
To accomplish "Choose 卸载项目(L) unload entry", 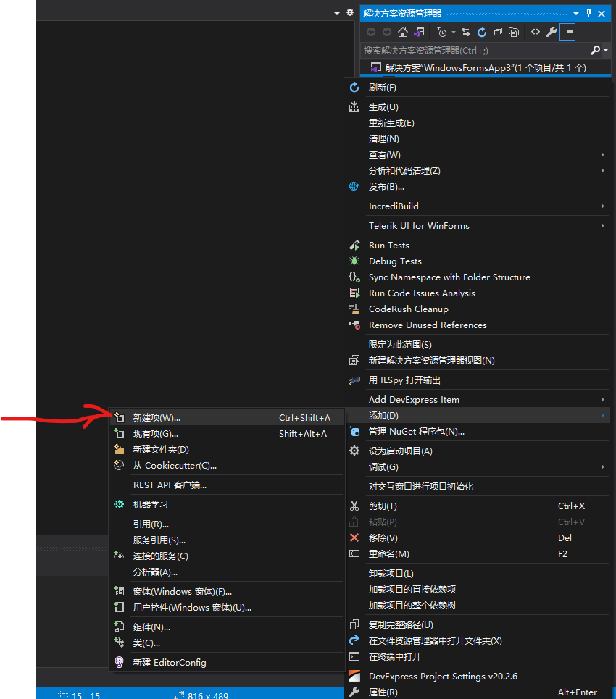I will point(478,574).
